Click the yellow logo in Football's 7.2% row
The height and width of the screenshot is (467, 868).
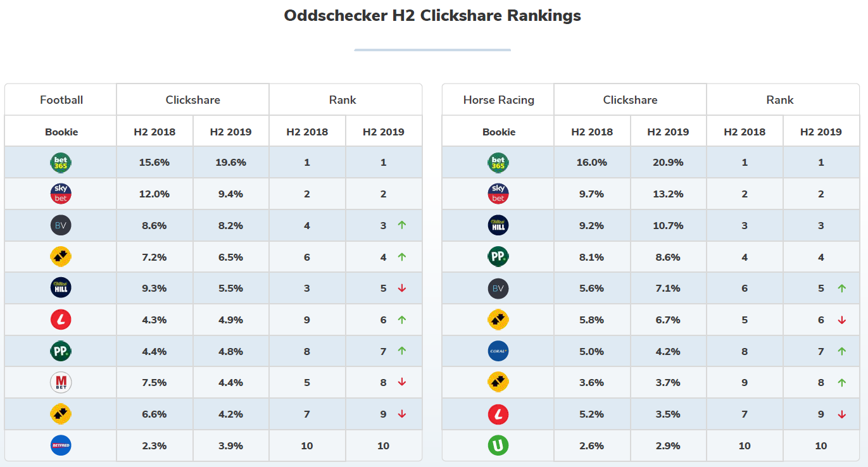[x=61, y=257]
